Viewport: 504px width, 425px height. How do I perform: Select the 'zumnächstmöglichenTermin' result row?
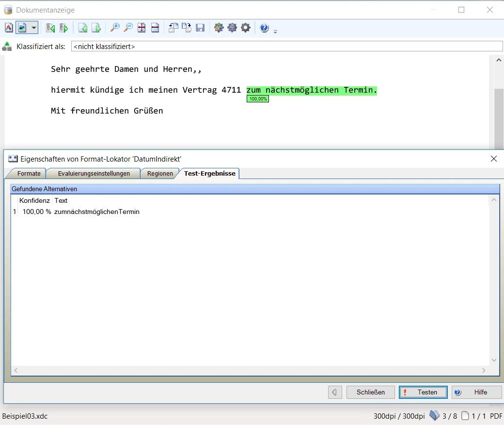click(x=96, y=212)
